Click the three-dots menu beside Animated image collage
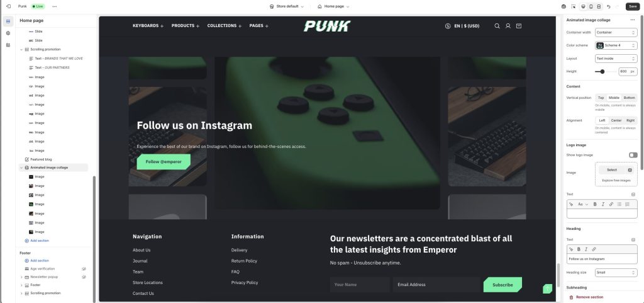644x303 pixels. (x=633, y=20)
